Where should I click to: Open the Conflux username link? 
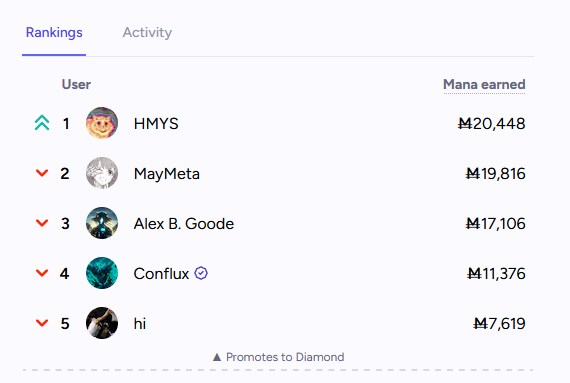coord(161,274)
